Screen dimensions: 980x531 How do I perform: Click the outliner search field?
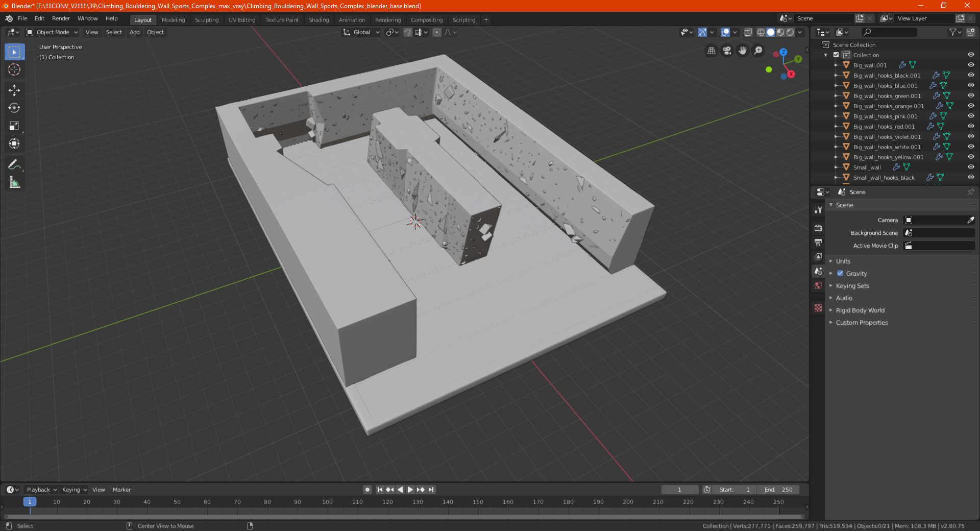click(889, 32)
